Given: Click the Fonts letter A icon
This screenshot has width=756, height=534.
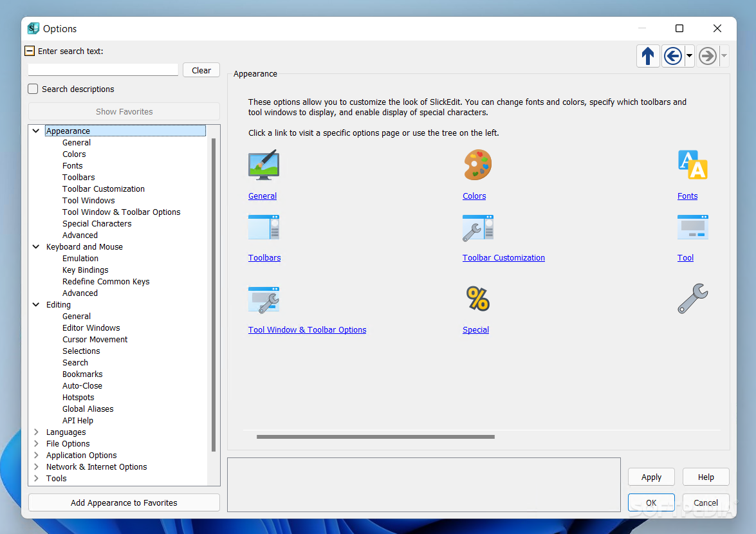Looking at the screenshot, I should [x=693, y=165].
